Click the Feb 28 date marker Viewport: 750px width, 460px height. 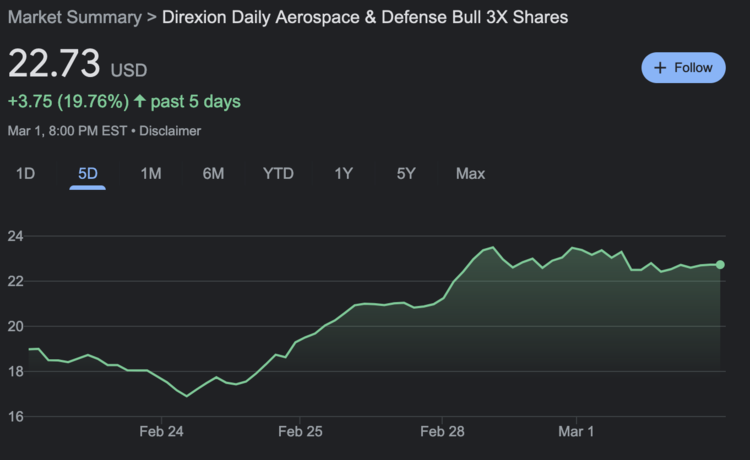440,432
